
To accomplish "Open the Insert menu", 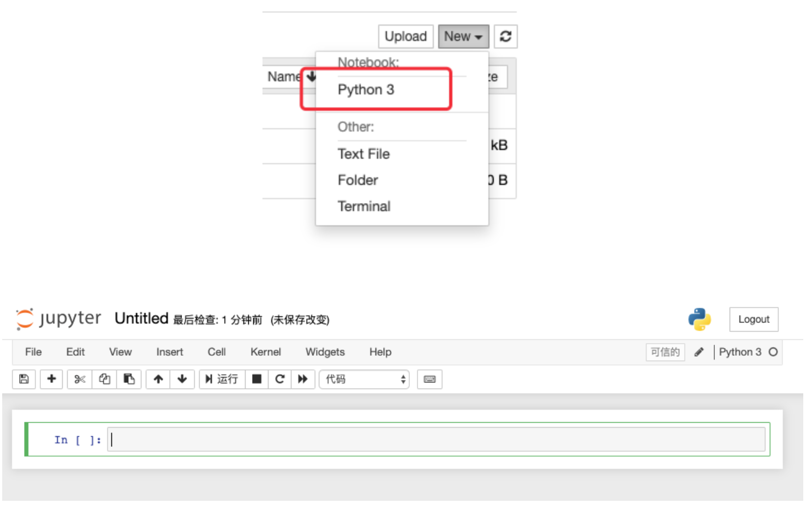I will 170,352.
